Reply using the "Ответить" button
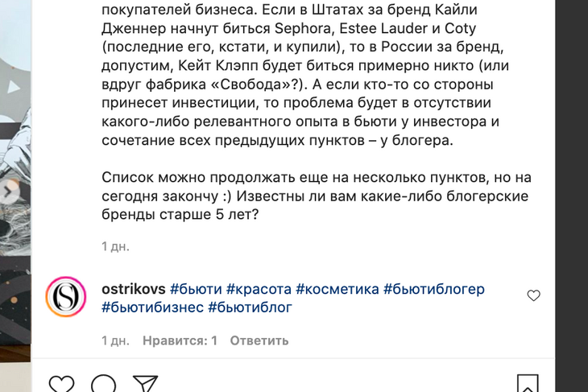This screenshot has width=588, height=392. click(x=259, y=340)
